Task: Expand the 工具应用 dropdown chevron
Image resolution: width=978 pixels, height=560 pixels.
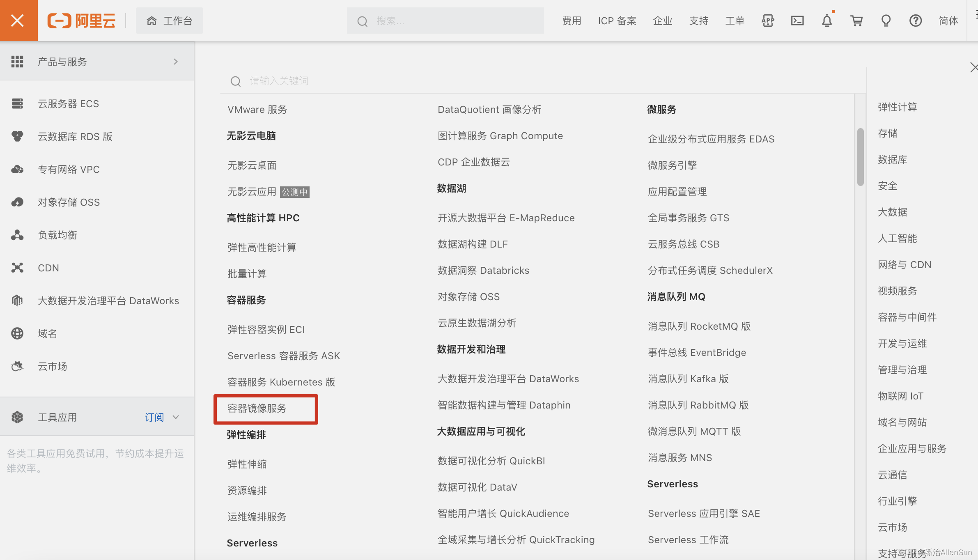Action: [x=176, y=417]
